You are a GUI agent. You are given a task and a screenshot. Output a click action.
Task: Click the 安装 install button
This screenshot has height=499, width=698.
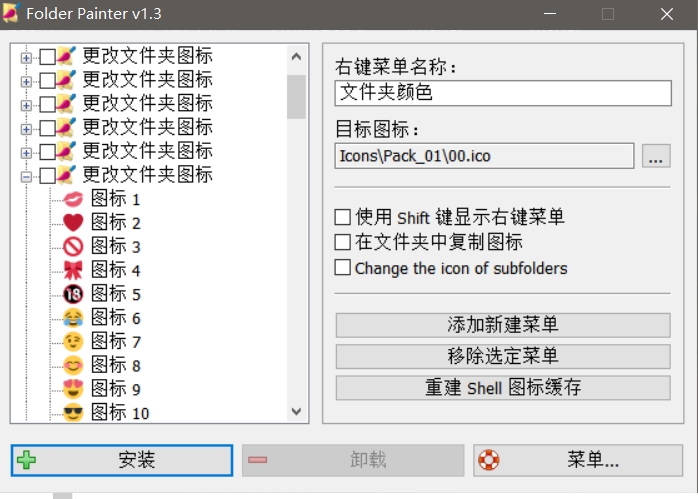point(122,460)
